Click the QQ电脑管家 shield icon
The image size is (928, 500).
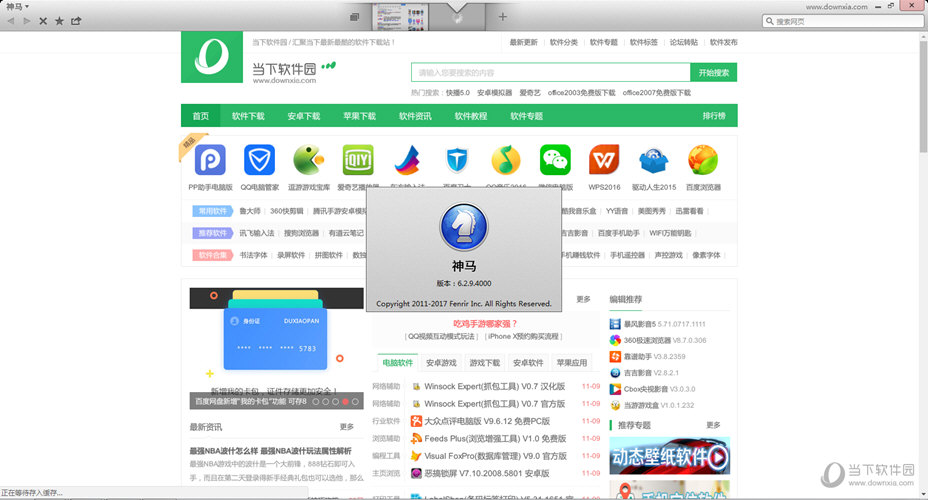[259, 160]
